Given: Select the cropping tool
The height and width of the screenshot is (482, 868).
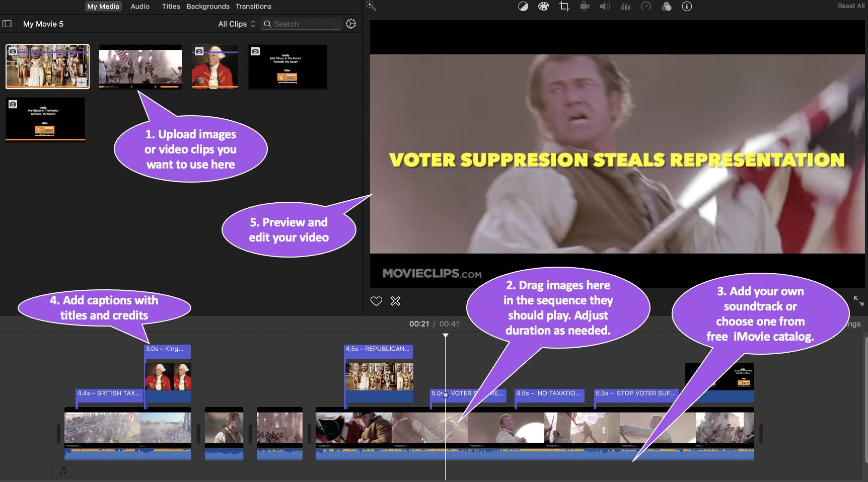Looking at the screenshot, I should click(x=564, y=7).
